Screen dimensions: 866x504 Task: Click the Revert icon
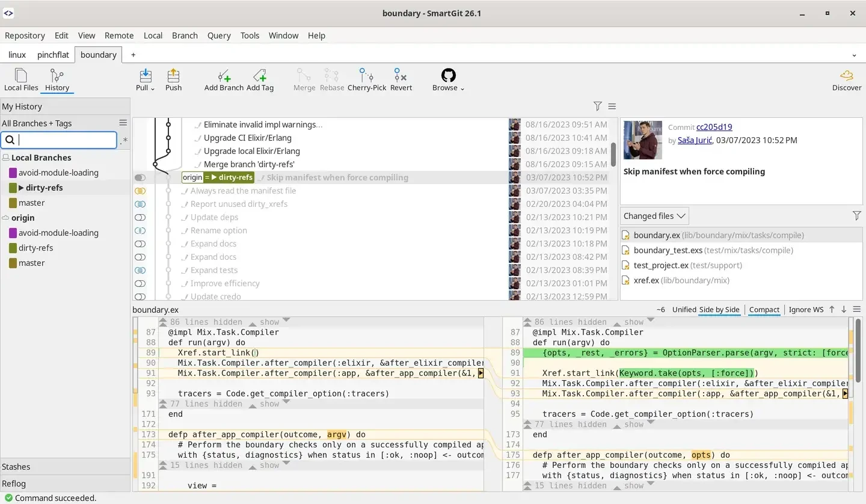401,79
